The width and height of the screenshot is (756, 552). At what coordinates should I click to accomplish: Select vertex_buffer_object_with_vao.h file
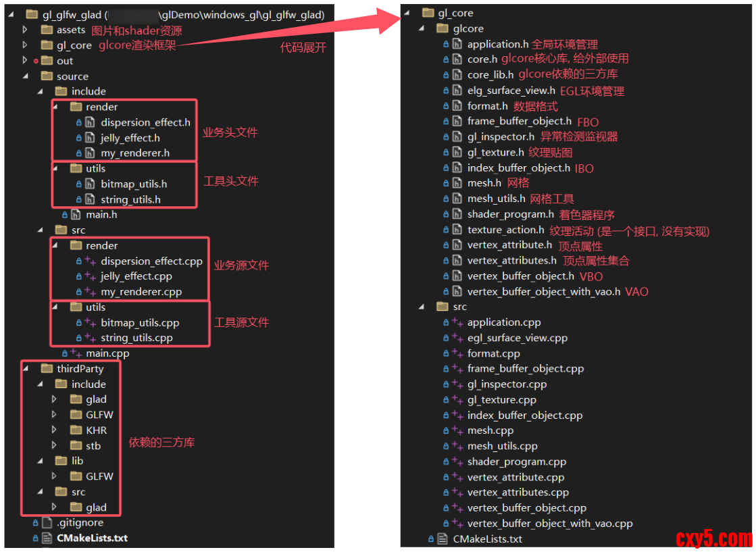[x=543, y=292]
